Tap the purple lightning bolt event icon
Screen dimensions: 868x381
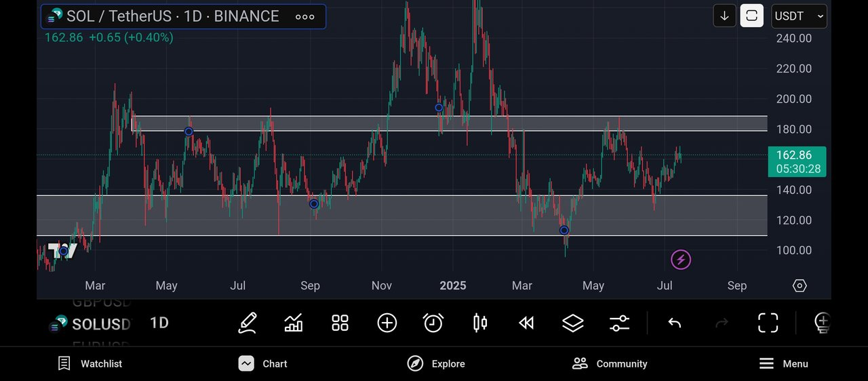pyautogui.click(x=681, y=259)
